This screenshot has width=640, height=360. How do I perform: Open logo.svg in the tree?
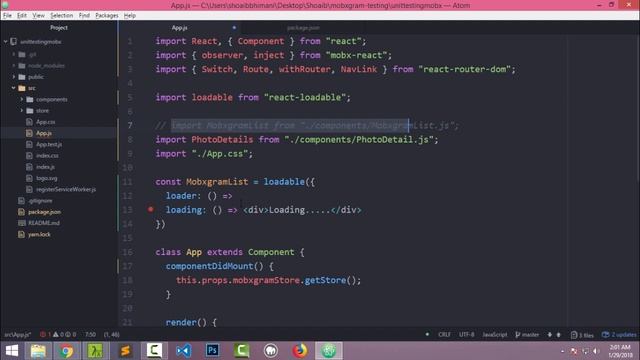(x=47, y=178)
